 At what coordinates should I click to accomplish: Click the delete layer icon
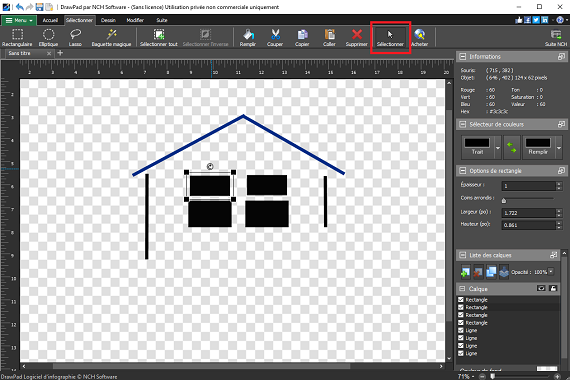coord(478,272)
